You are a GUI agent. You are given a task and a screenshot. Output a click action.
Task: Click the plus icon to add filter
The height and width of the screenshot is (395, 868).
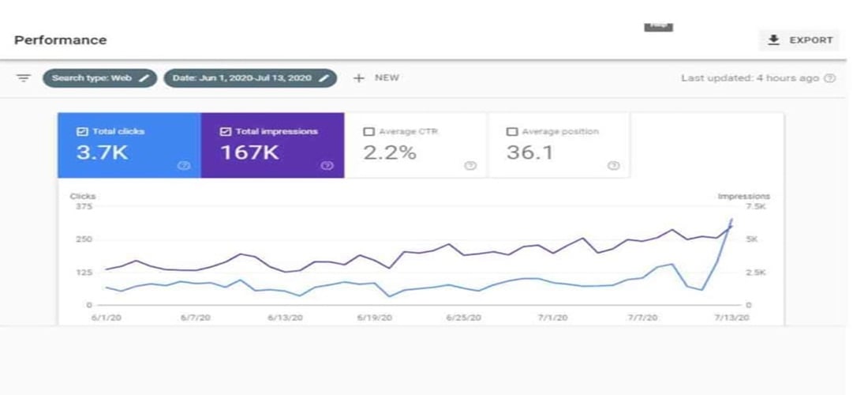click(359, 78)
